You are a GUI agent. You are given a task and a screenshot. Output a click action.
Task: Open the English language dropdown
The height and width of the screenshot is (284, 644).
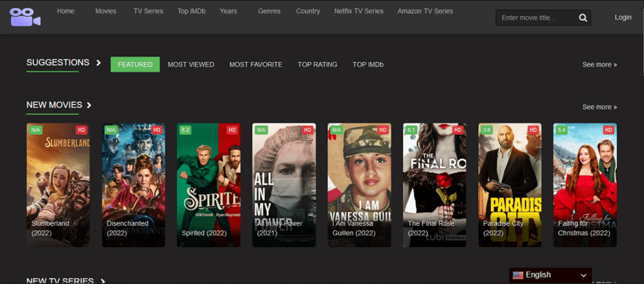551,275
